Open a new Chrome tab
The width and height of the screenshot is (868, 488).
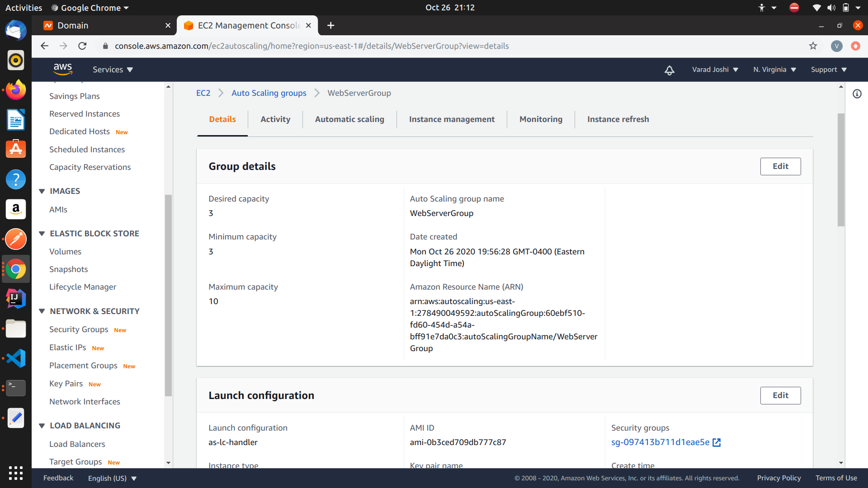(x=331, y=26)
